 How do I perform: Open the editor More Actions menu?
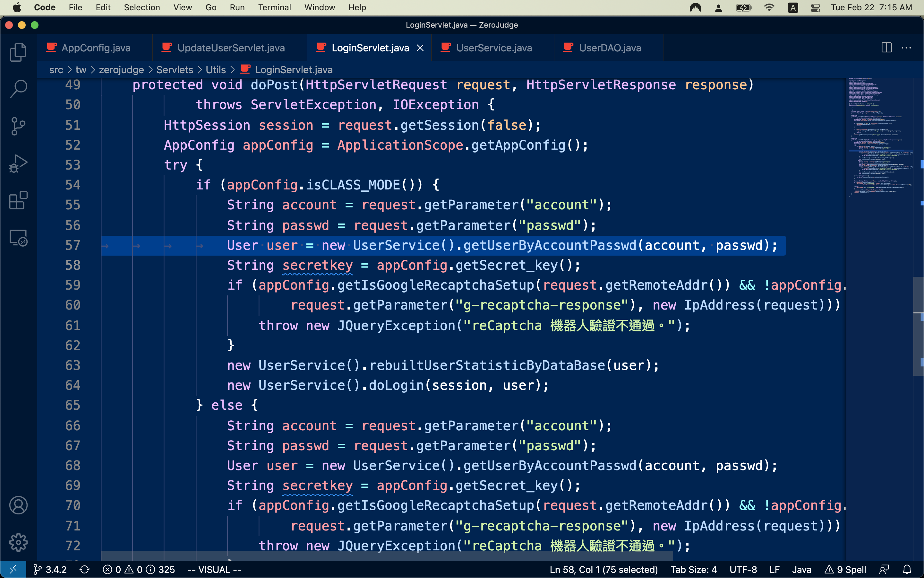906,48
